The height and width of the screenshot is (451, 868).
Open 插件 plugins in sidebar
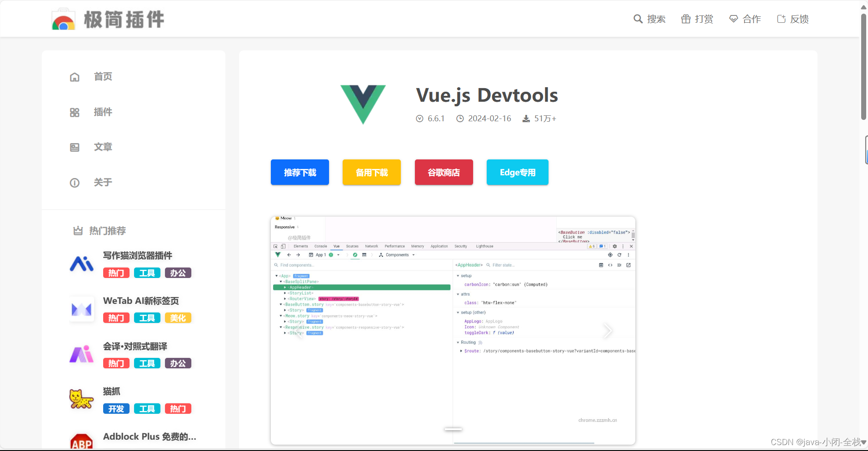click(103, 112)
